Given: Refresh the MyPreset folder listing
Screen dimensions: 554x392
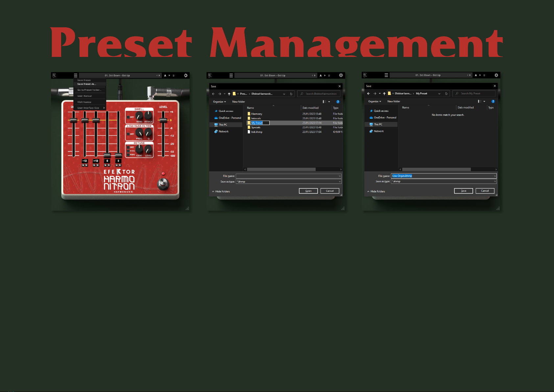Looking at the screenshot, I should (x=446, y=93).
